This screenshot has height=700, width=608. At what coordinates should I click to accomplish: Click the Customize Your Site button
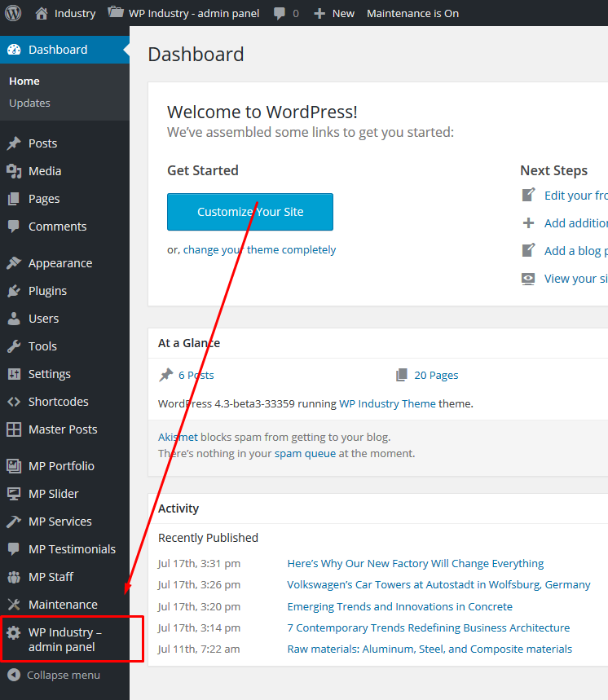click(250, 212)
